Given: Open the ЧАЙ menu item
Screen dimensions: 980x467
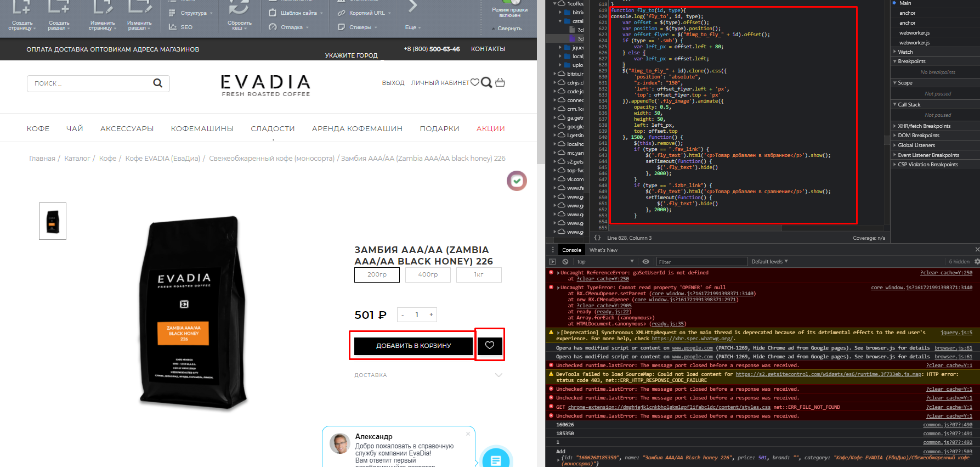Looking at the screenshot, I should point(75,128).
